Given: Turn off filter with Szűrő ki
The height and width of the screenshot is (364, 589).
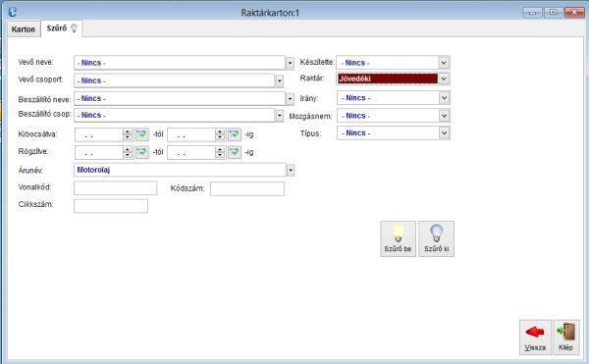Looking at the screenshot, I should (x=437, y=238).
